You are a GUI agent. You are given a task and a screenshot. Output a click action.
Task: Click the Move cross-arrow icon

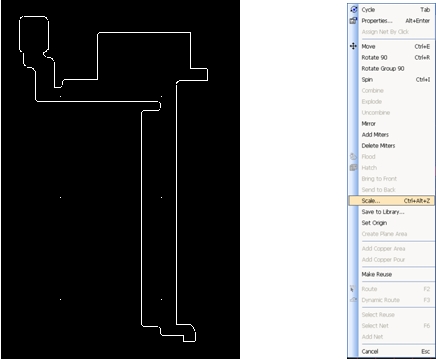click(x=353, y=46)
